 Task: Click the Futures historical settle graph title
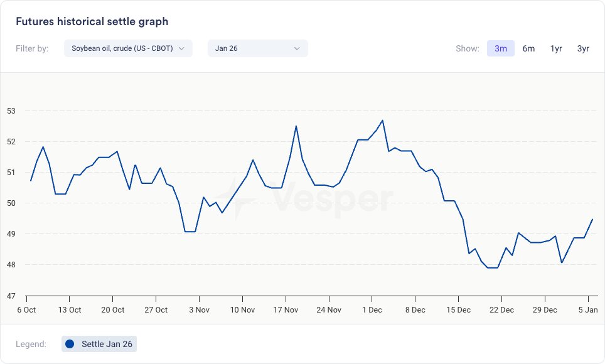coord(92,21)
